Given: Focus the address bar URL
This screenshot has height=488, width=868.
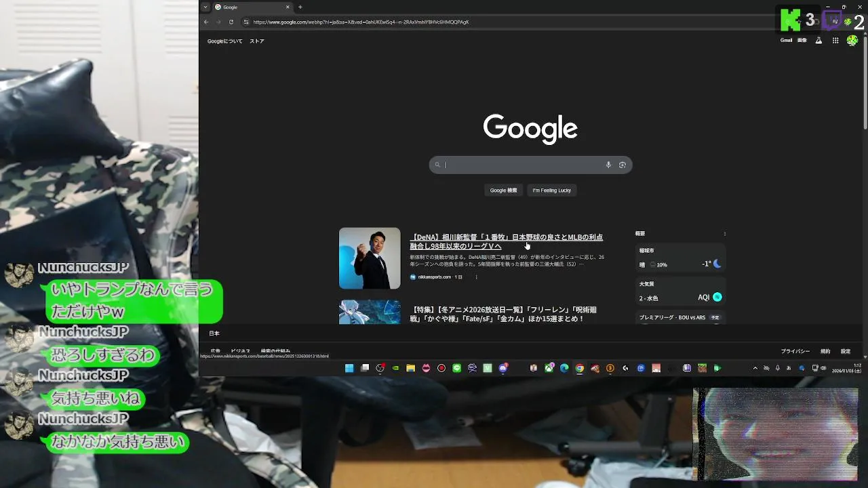Looking at the screenshot, I should [361, 22].
